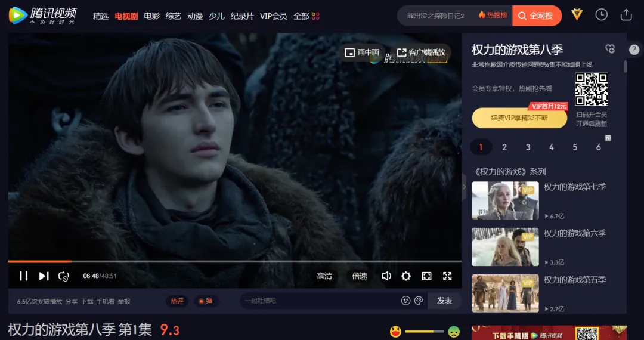Select episode 5
644x340 pixels.
pos(575,147)
